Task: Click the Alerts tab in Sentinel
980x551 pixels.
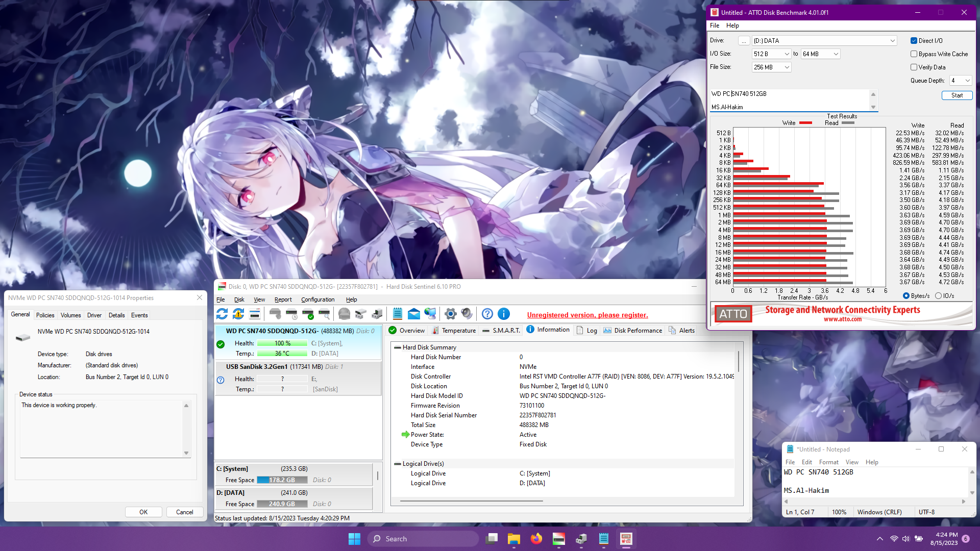Action: pos(681,331)
